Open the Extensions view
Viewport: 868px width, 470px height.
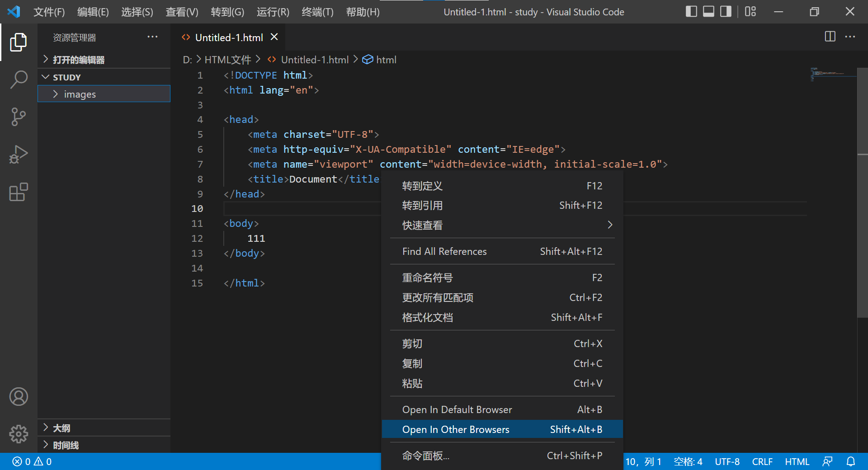[x=19, y=192]
